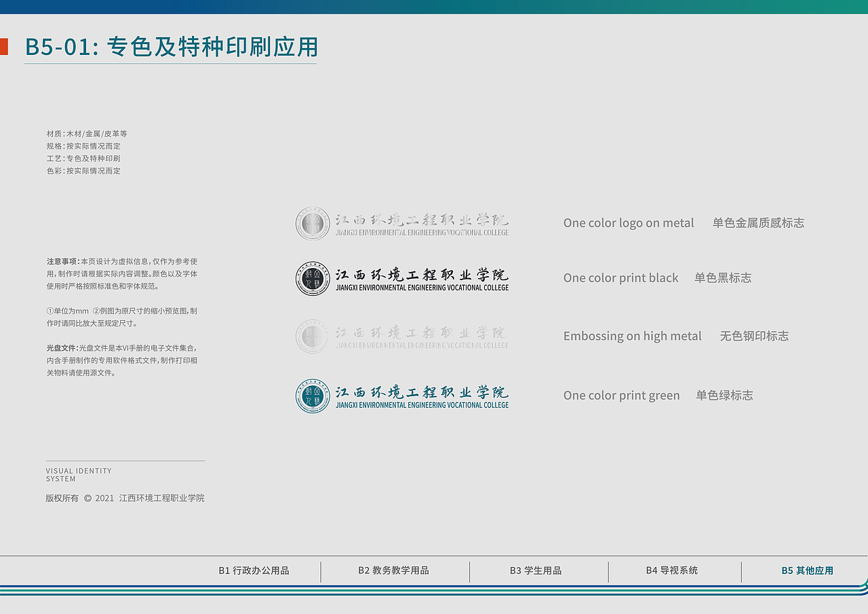Select the embossed steel-print logo seal icon
The height and width of the screenshot is (614, 868).
click(x=311, y=336)
